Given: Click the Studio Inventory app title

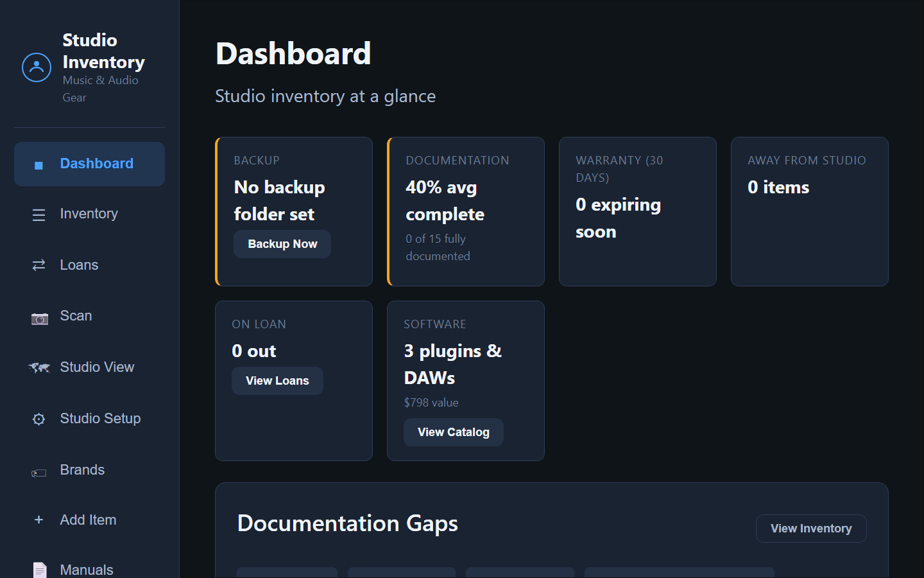Looking at the screenshot, I should pyautogui.click(x=104, y=51).
